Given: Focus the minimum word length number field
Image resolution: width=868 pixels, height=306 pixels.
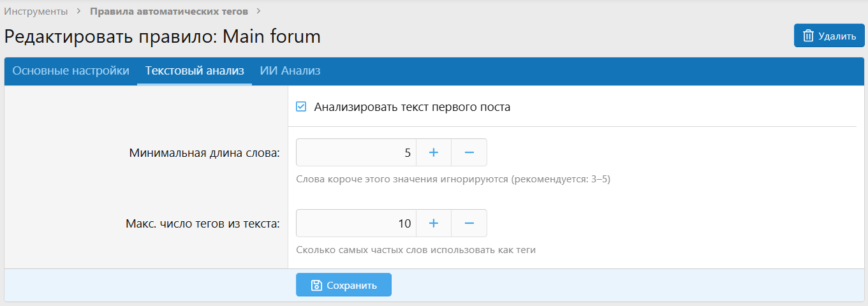Looking at the screenshot, I should [x=356, y=153].
